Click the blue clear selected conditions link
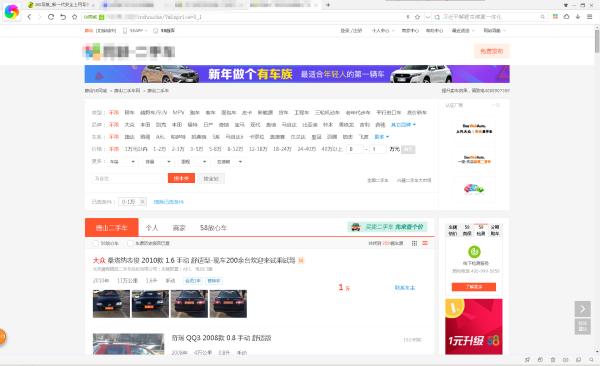The height and width of the screenshot is (366, 600). pos(169,202)
